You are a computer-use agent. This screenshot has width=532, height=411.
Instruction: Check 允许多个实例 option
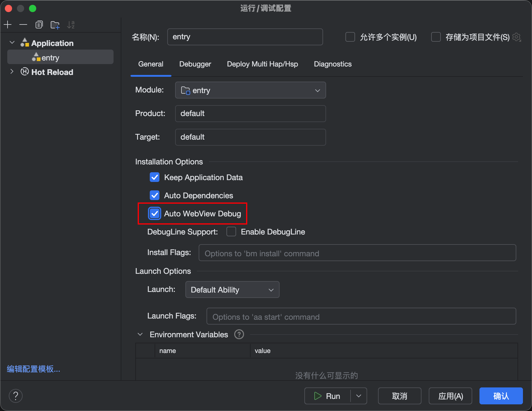(350, 37)
